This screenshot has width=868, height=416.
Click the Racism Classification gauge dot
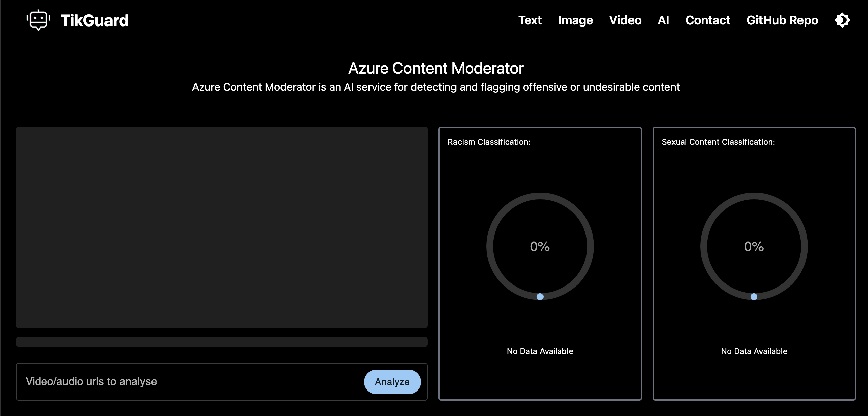tap(540, 297)
